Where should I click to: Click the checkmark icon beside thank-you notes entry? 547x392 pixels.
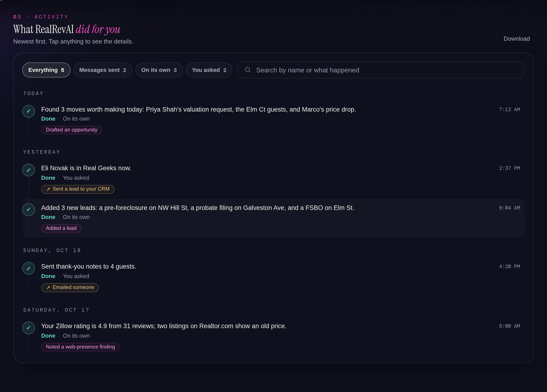[x=29, y=268]
